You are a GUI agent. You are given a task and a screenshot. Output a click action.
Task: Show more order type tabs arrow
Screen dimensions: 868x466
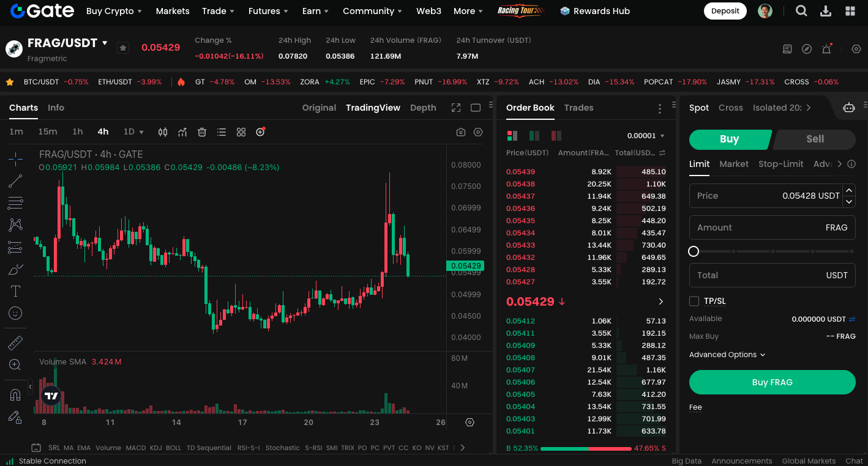[x=840, y=164]
